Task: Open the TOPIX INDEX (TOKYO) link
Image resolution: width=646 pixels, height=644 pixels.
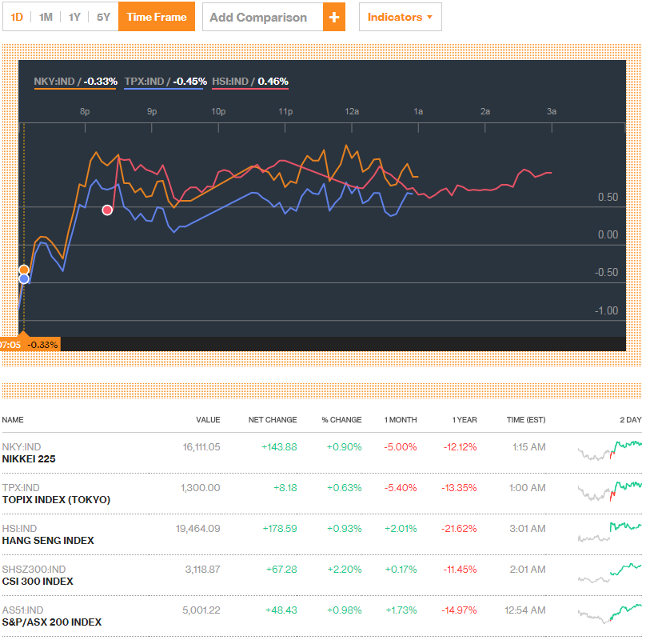Action: coord(56,500)
